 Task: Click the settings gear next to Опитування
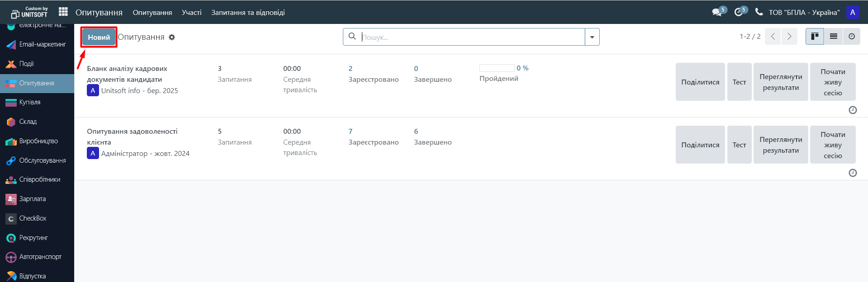click(x=172, y=37)
